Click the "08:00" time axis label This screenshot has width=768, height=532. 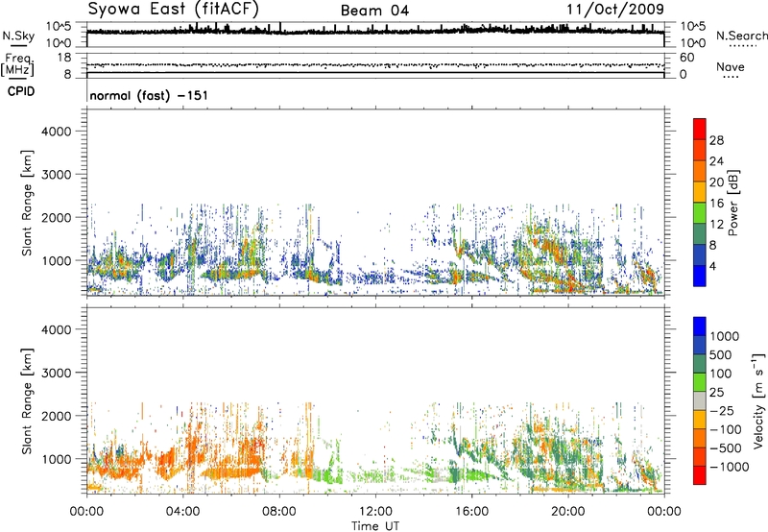(279, 512)
